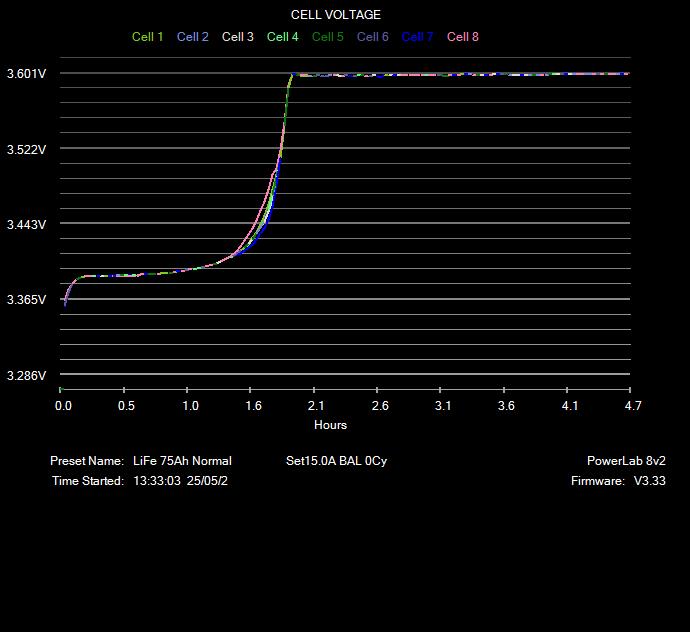690x632 pixels.
Task: Pick the Cell 8 legend label
Action: (x=463, y=37)
